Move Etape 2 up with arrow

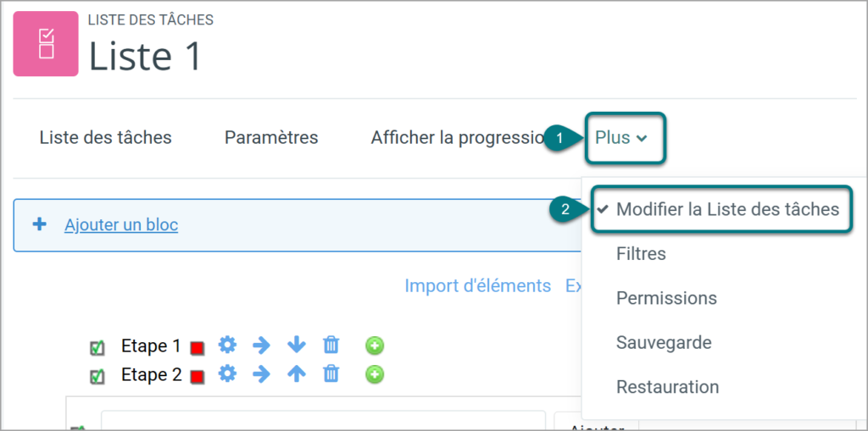click(296, 374)
